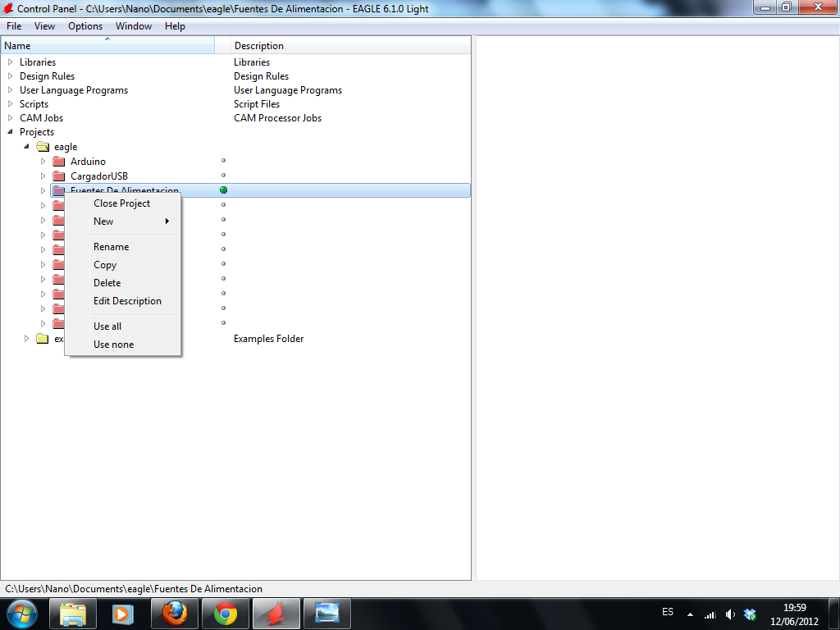Click 'Script Files' description text
Viewport: 840px width, 630px height.
(x=257, y=104)
